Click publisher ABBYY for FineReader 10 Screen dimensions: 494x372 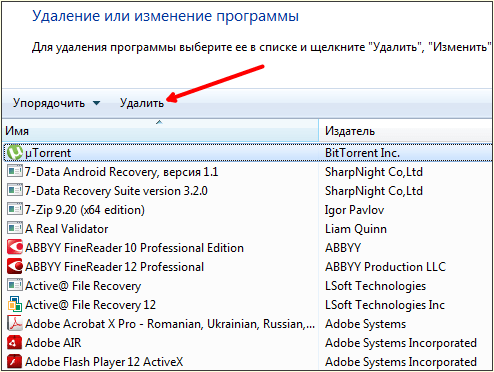pyautogui.click(x=343, y=248)
